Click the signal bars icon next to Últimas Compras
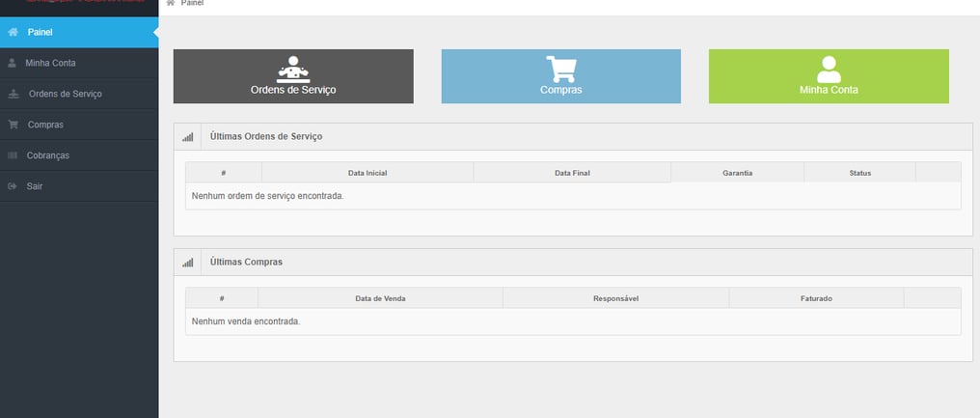Screen dimensions: 980x418 [187, 263]
